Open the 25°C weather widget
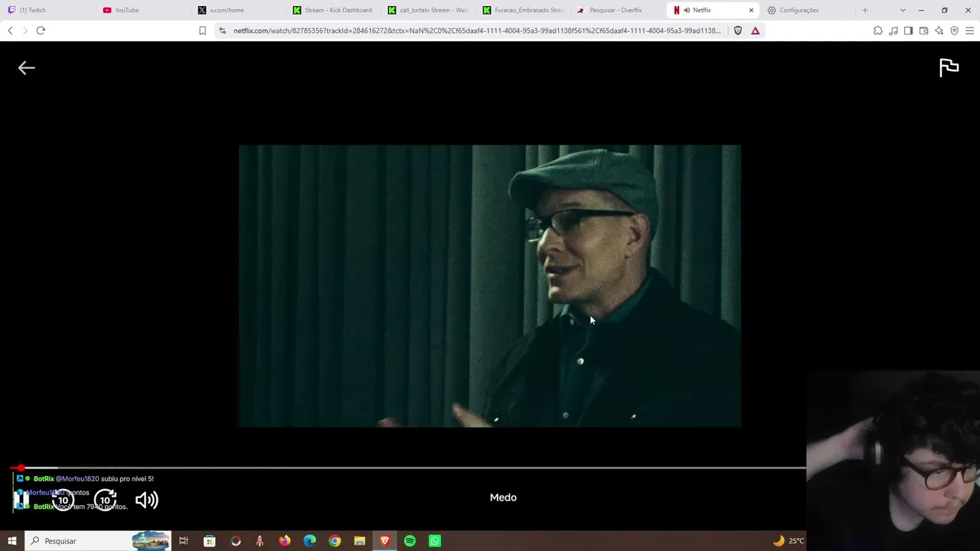The height and width of the screenshot is (551, 980). (789, 541)
